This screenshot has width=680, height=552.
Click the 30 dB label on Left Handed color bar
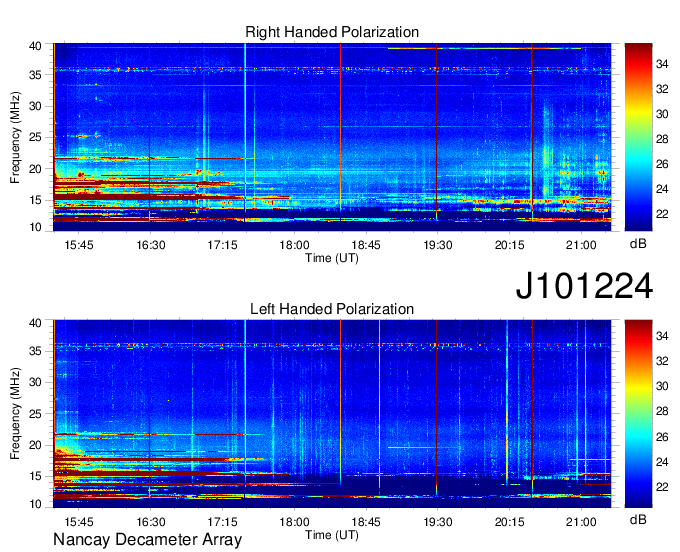click(662, 386)
